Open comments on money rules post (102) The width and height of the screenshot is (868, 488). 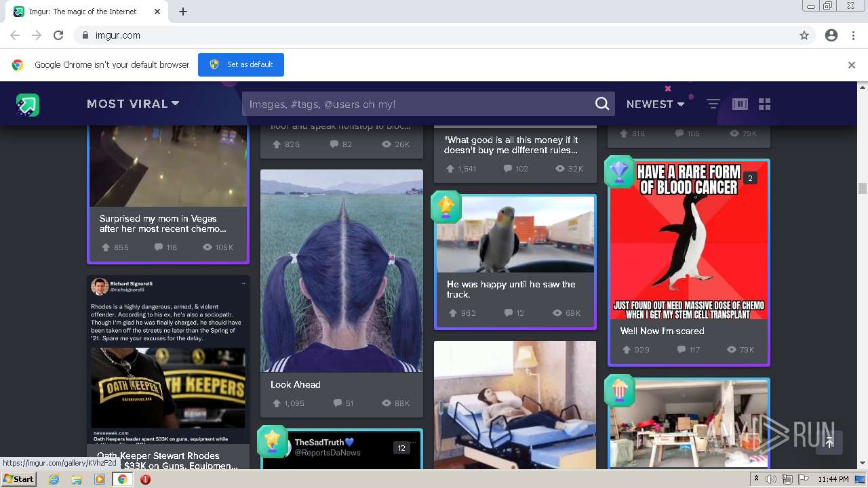[x=516, y=169]
